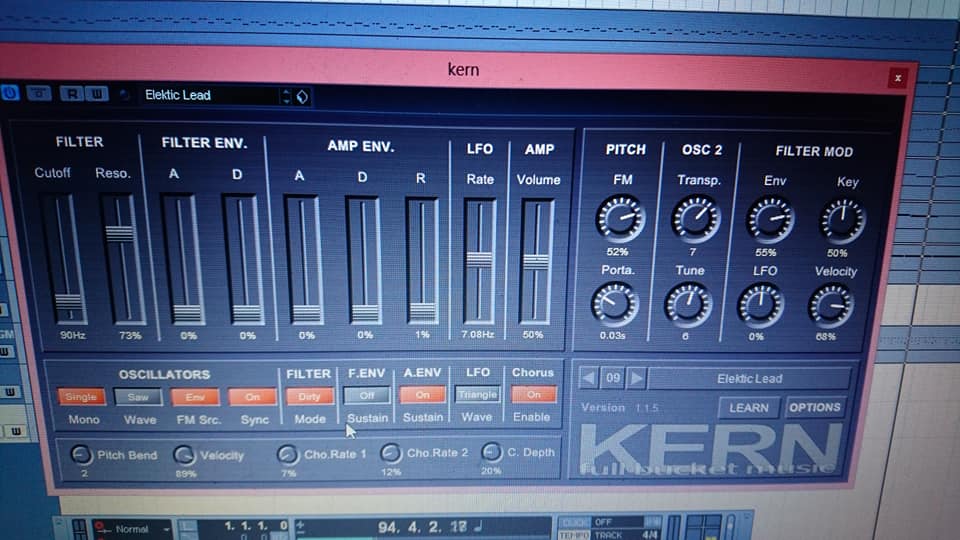Viewport: 960px width, 540px height.
Task: Click the 90Hz cutoff value
Action: (x=72, y=336)
